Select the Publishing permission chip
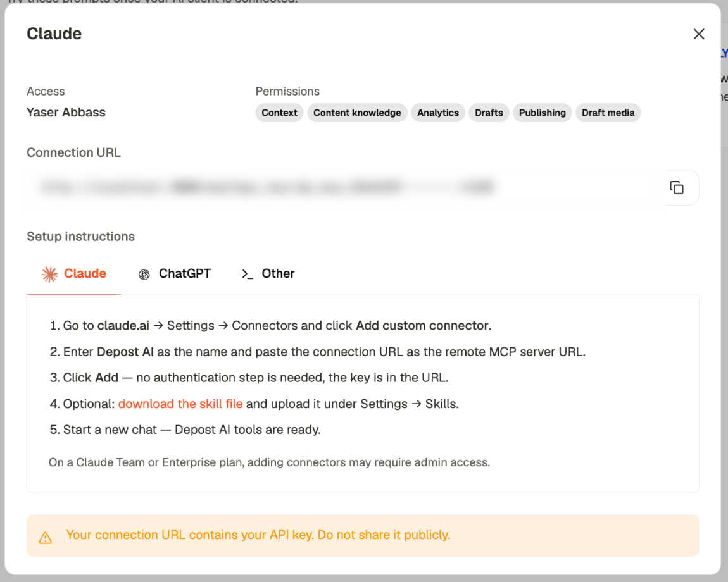Image resolution: width=728 pixels, height=582 pixels. pyautogui.click(x=543, y=113)
